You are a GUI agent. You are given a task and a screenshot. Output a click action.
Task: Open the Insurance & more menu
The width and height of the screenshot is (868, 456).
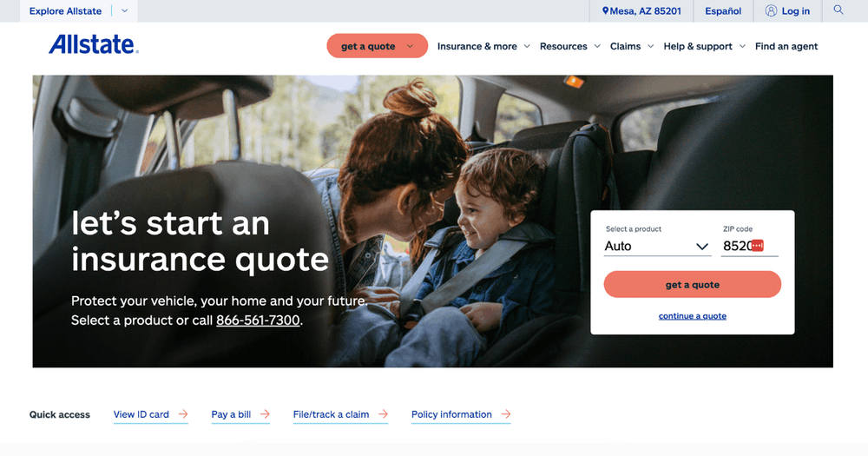tap(483, 47)
